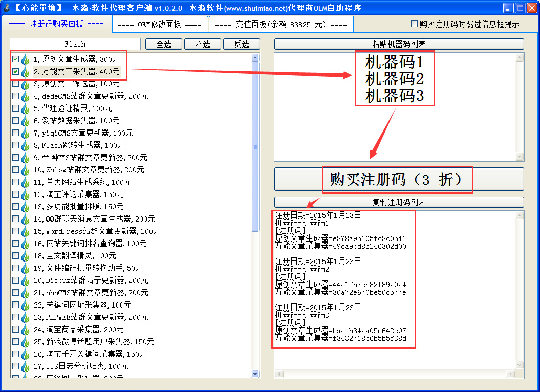
Task: Click water drop icon beside 新浪微博话题用户采集器
Action: 25,342
